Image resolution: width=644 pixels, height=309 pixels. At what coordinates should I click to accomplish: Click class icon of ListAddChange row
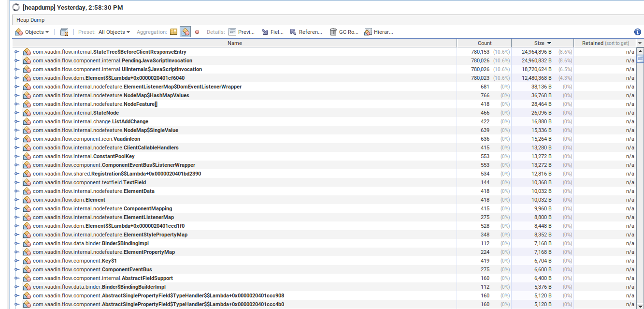27,121
